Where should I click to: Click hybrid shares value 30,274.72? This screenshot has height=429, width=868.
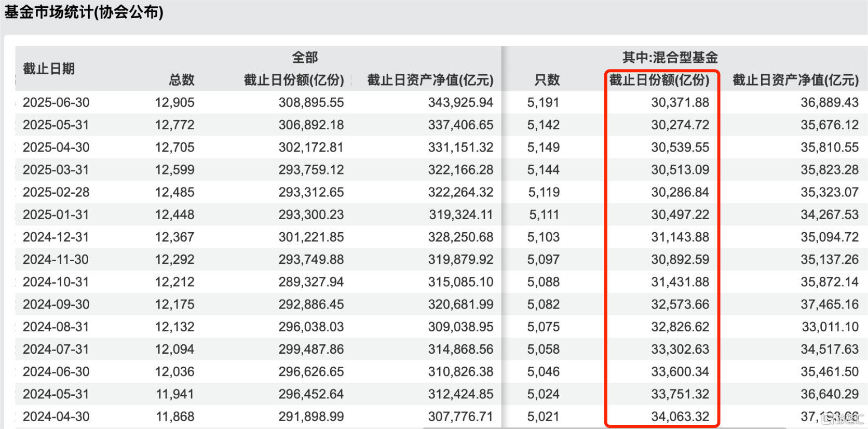[680, 125]
